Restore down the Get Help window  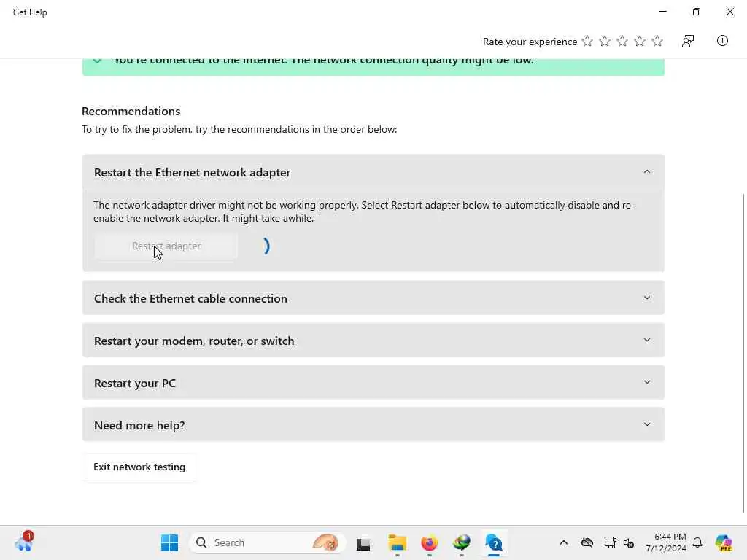(x=697, y=12)
